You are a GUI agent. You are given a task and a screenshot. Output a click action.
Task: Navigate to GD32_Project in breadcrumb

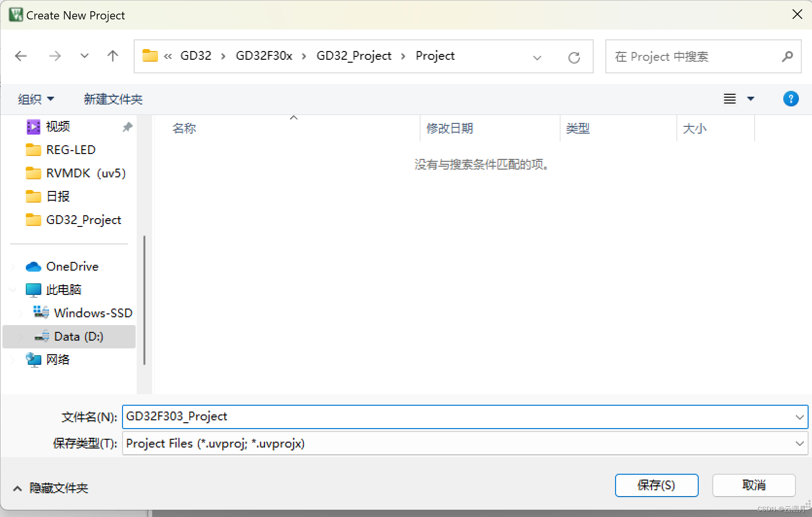(x=354, y=56)
